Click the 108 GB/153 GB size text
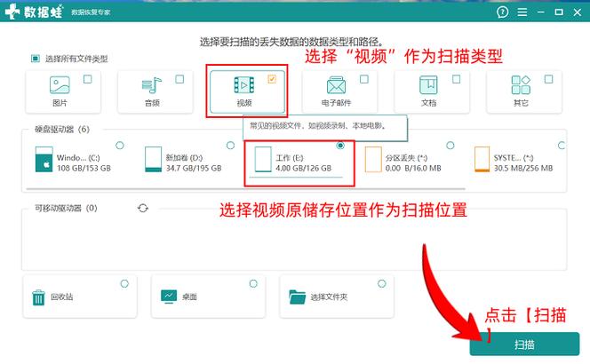 [x=84, y=168]
